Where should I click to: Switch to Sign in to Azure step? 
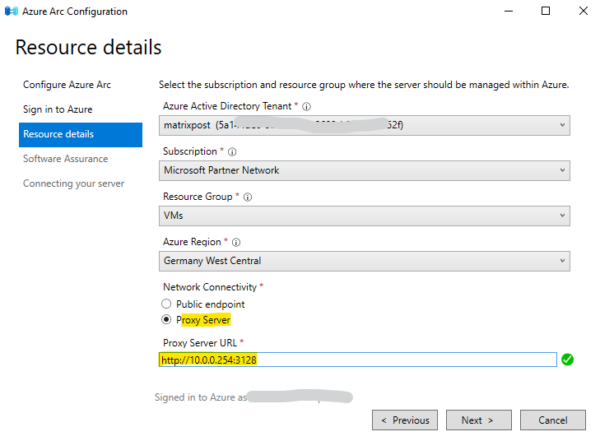58,108
